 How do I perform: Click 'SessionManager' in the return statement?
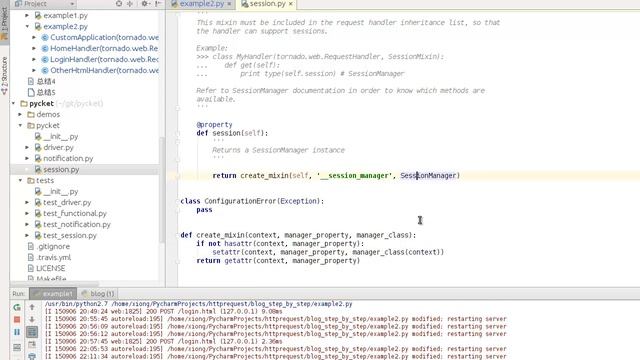coord(428,176)
